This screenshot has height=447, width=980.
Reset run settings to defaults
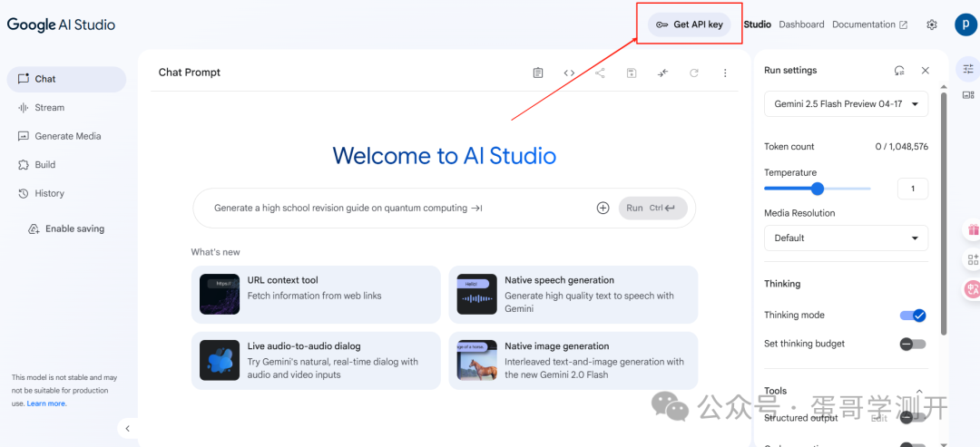pyautogui.click(x=899, y=71)
